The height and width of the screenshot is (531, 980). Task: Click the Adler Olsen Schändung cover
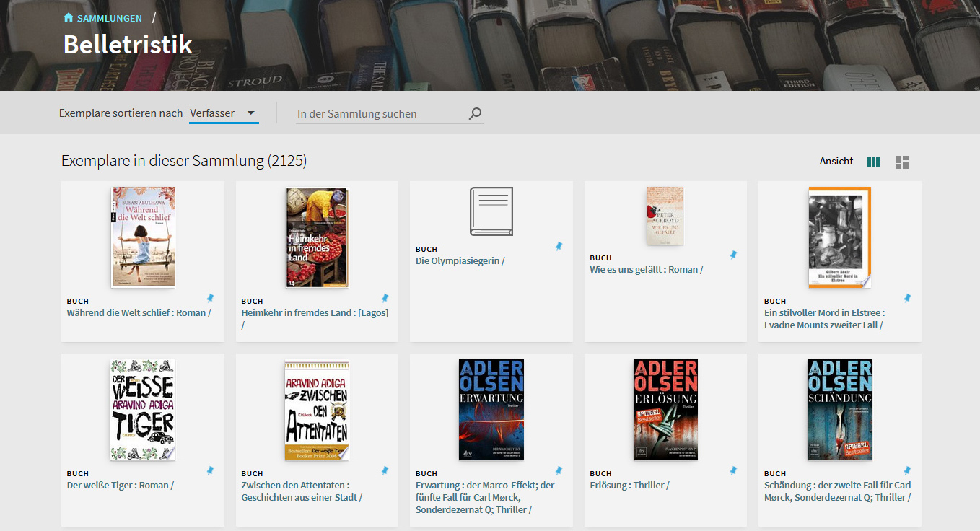840,410
